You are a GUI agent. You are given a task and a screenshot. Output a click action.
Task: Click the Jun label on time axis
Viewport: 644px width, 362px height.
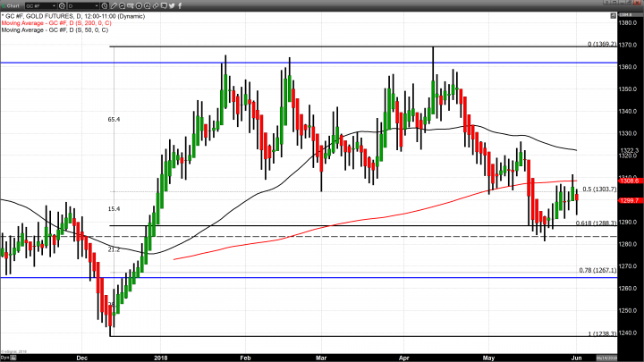577,358
